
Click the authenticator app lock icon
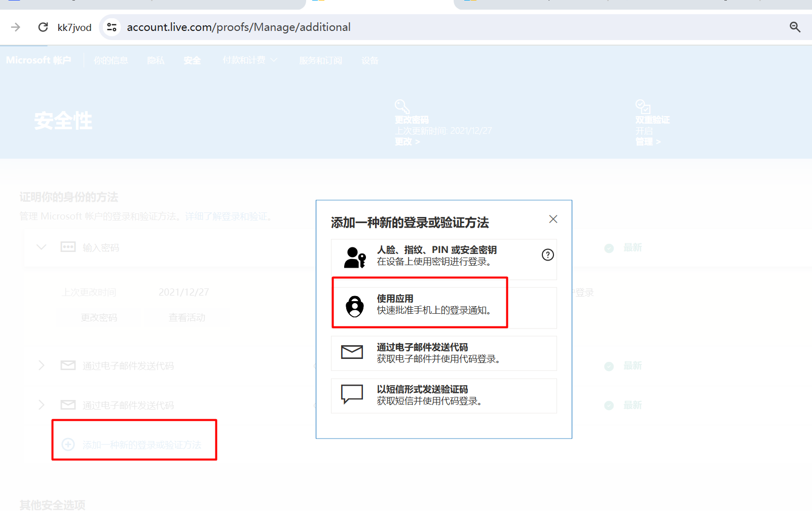click(x=355, y=306)
